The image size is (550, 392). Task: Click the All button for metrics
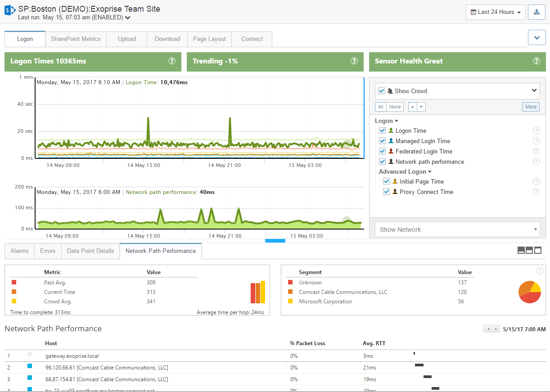[381, 107]
